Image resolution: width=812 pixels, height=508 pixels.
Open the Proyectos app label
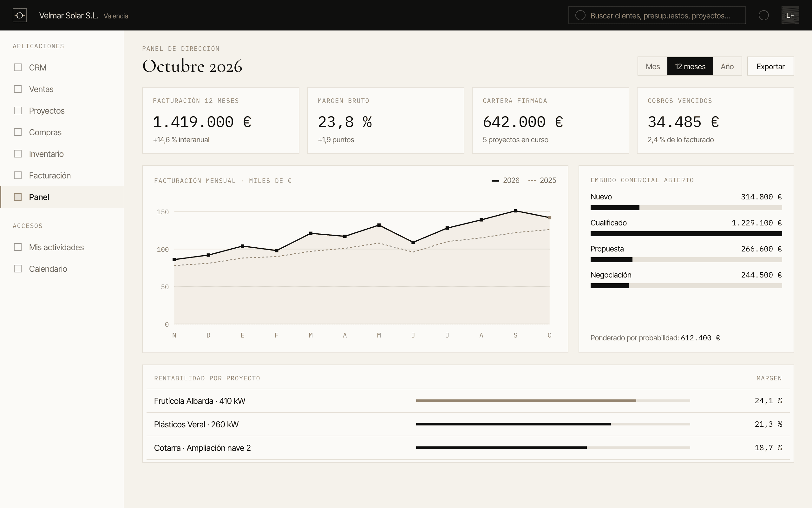click(47, 110)
